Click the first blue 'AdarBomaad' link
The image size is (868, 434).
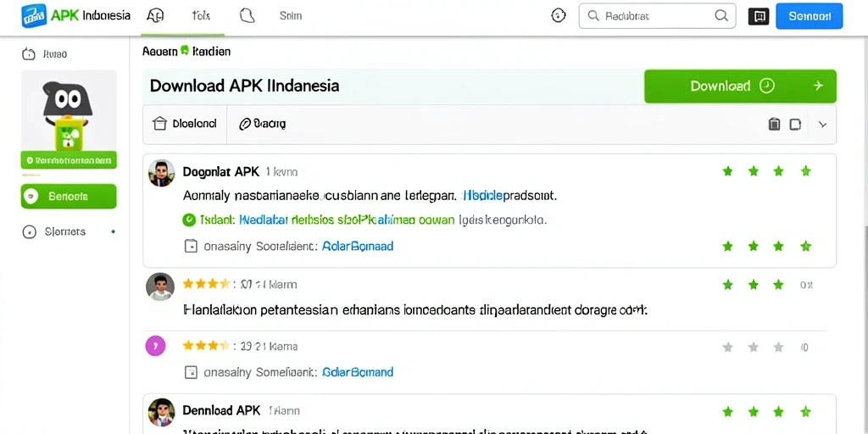pyautogui.click(x=358, y=247)
